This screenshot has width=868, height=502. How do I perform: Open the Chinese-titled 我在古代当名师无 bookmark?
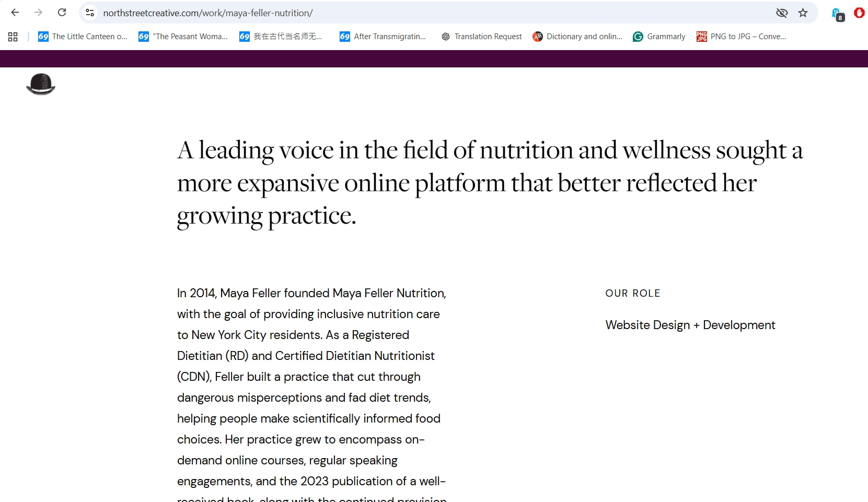coord(281,37)
